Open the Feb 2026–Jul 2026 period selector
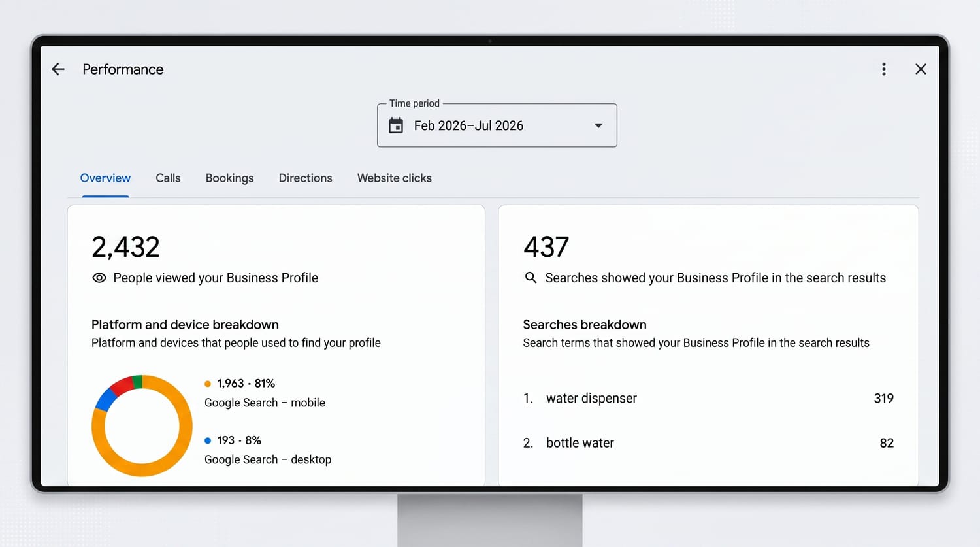The height and width of the screenshot is (547, 980). pos(497,125)
